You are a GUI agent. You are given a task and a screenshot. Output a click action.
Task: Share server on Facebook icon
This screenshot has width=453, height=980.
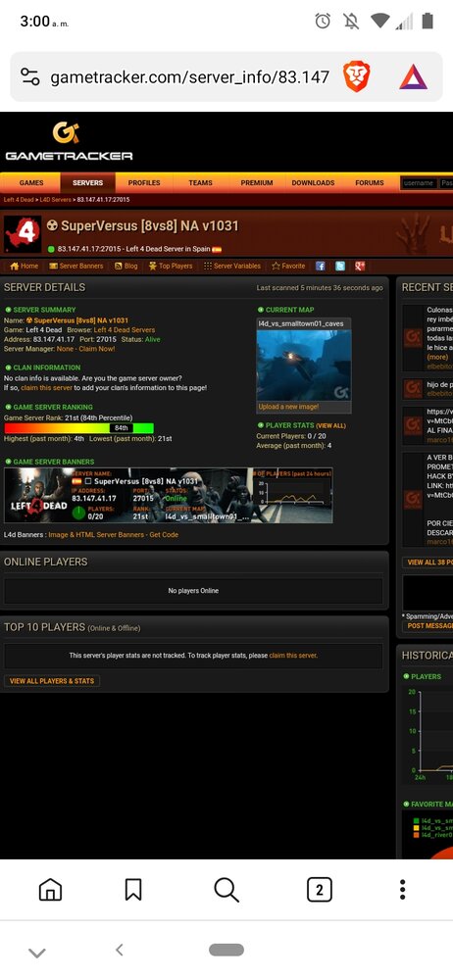[x=321, y=266]
